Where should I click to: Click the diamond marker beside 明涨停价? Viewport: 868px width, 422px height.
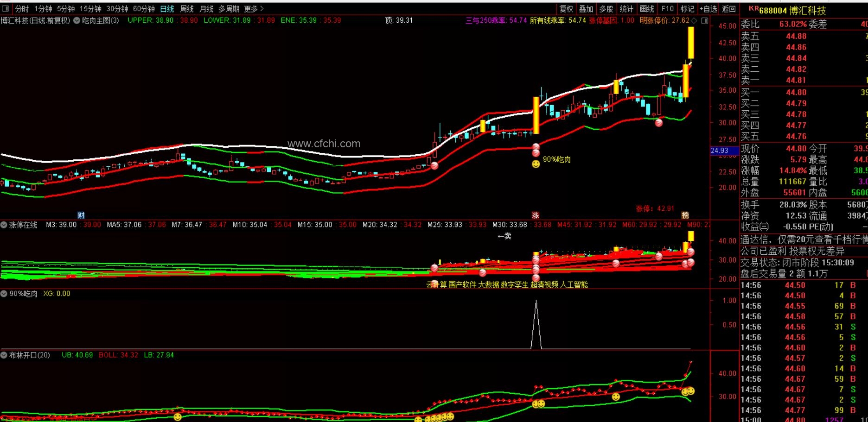[x=694, y=20]
